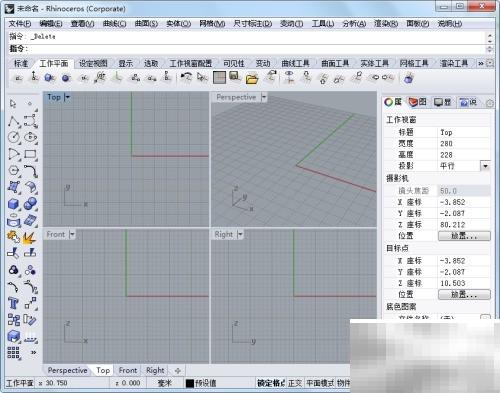The image size is (500, 393).
Task: Open the 投影 projection dropdown
Action: [x=485, y=166]
